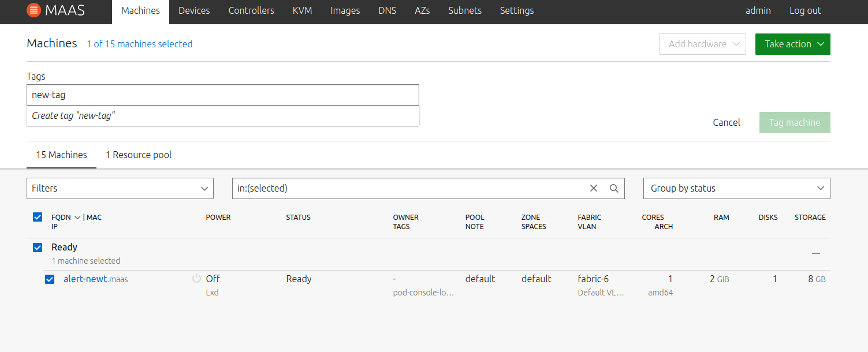Switch to the 1 Resource pool tab
Screen dimensions: 868x352
tap(139, 155)
